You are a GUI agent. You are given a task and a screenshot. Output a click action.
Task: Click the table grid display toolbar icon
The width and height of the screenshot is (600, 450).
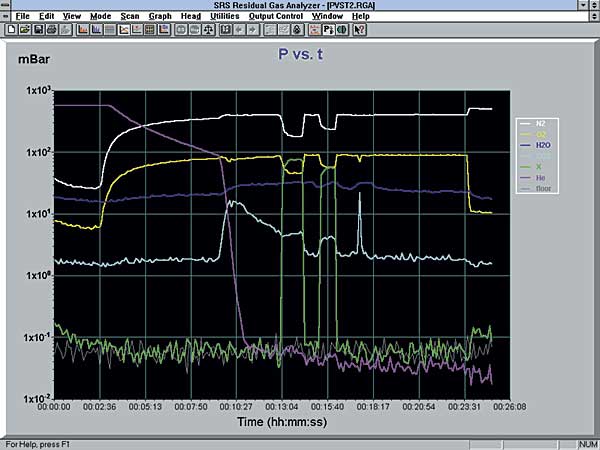149,29
